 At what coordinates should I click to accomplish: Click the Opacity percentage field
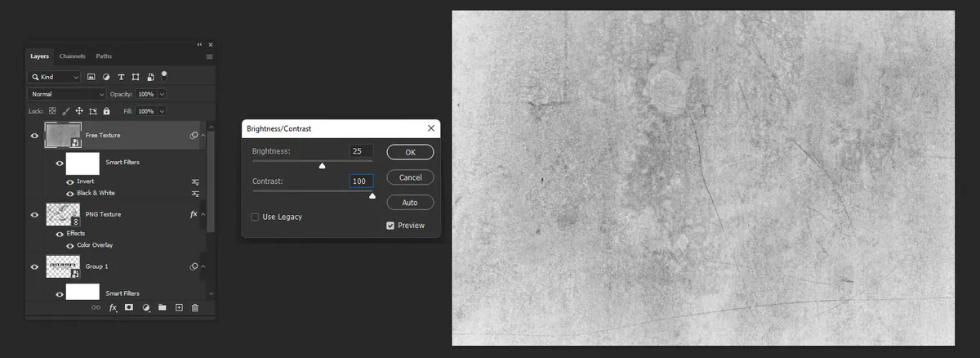point(145,94)
